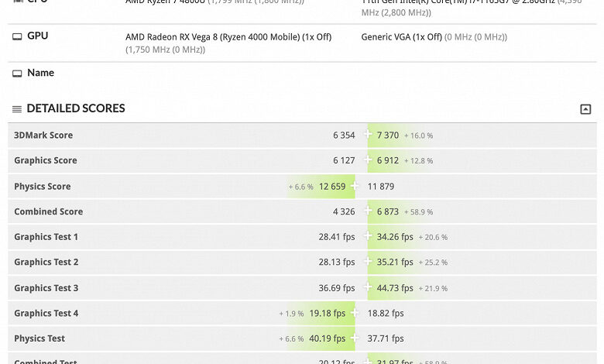This screenshot has height=364, width=604.
Task: Select the Graphics Test 4 row label
Action: tap(46, 313)
